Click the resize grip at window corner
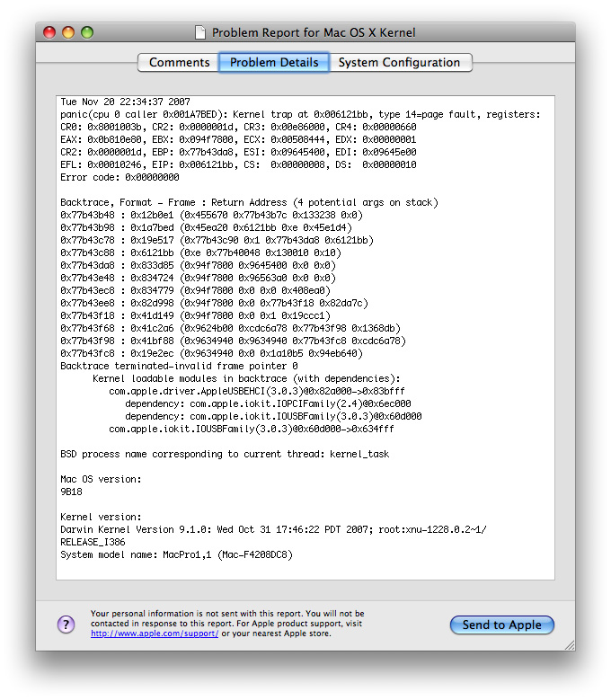Viewport: 611px width, 700px height. (x=570, y=645)
